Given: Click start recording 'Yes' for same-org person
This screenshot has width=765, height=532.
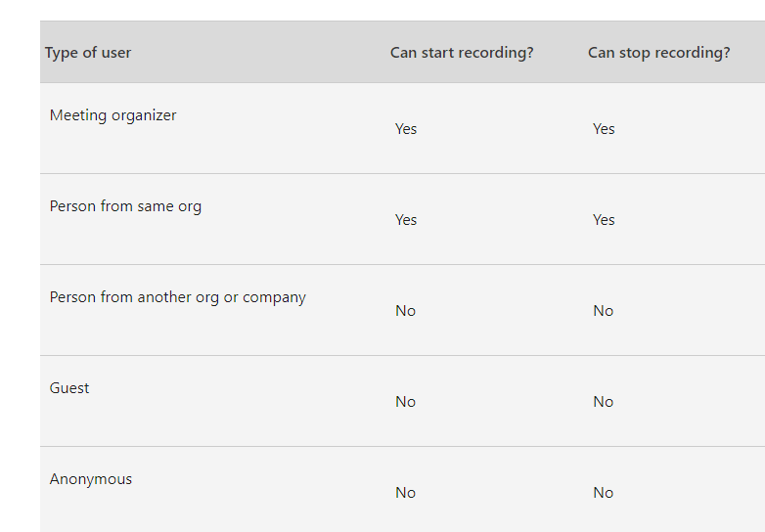Looking at the screenshot, I should 406,220.
